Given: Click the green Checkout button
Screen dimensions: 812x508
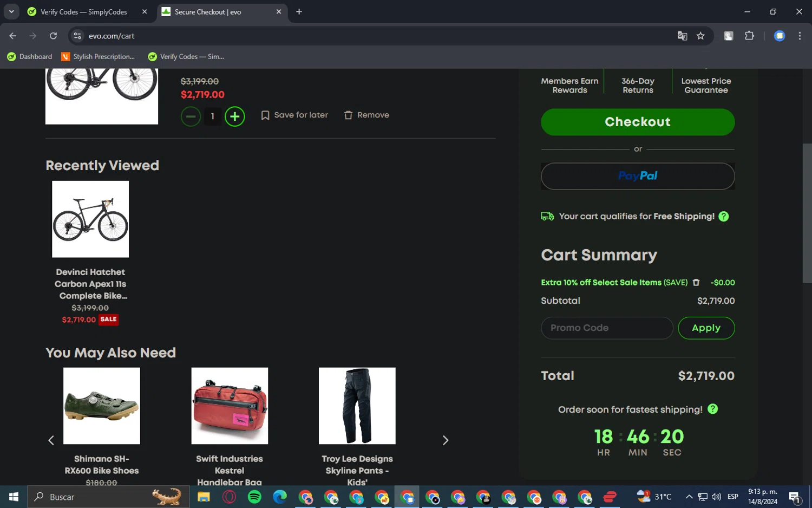Looking at the screenshot, I should (x=638, y=122).
